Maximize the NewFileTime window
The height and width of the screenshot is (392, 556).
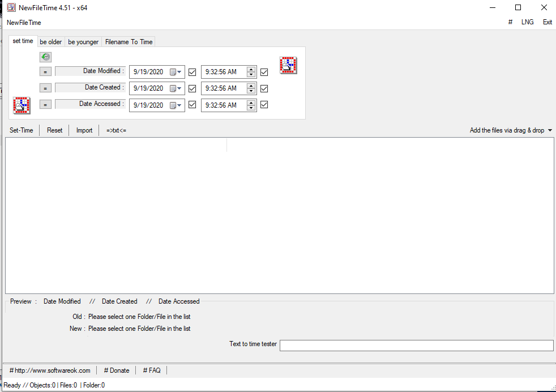(x=518, y=7)
